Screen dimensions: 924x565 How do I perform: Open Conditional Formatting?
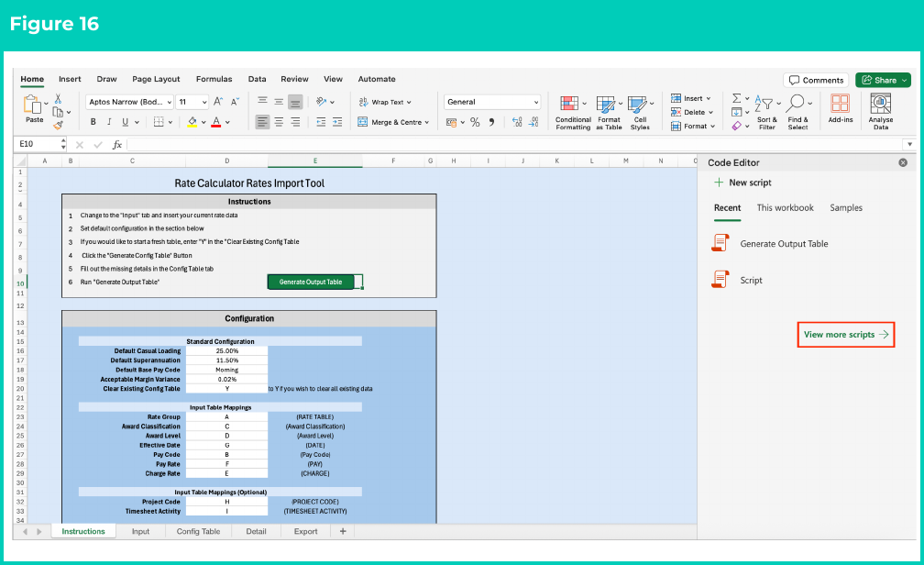pos(573,113)
